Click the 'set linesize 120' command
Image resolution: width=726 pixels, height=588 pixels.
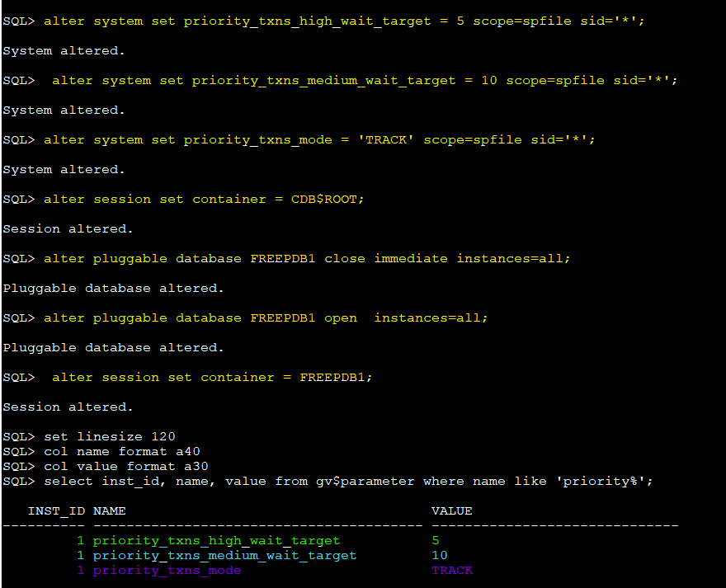pos(110,436)
